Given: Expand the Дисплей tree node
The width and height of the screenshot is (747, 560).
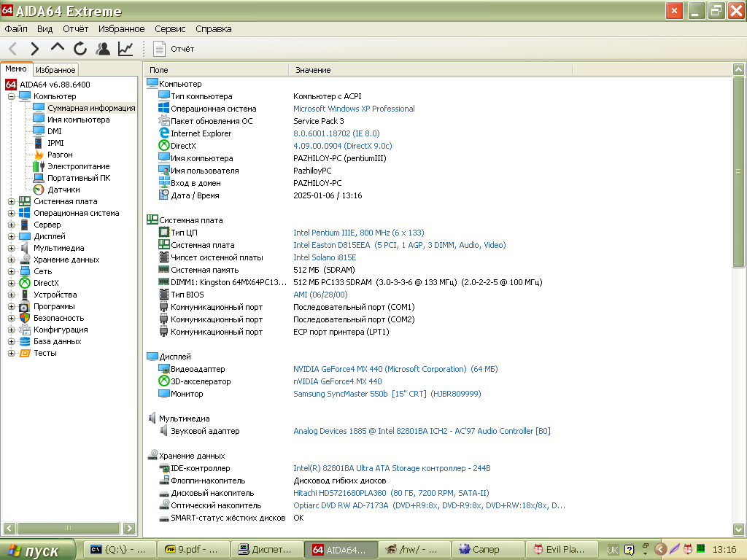Looking at the screenshot, I should (12, 237).
